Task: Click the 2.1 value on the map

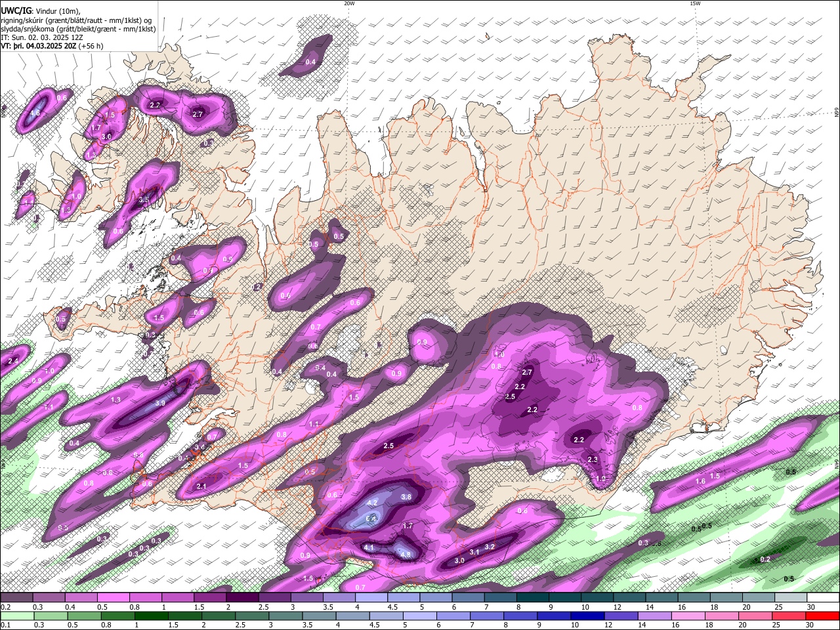Action: click(201, 486)
